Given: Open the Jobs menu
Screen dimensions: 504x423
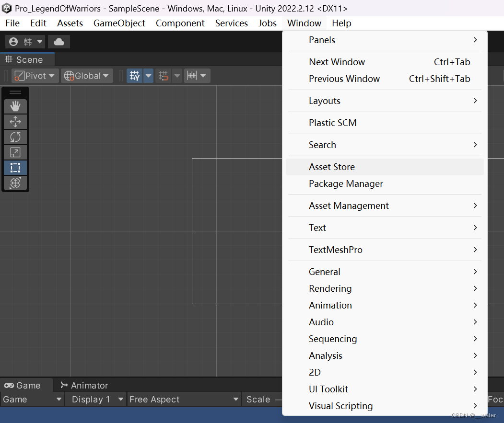Looking at the screenshot, I should (268, 23).
